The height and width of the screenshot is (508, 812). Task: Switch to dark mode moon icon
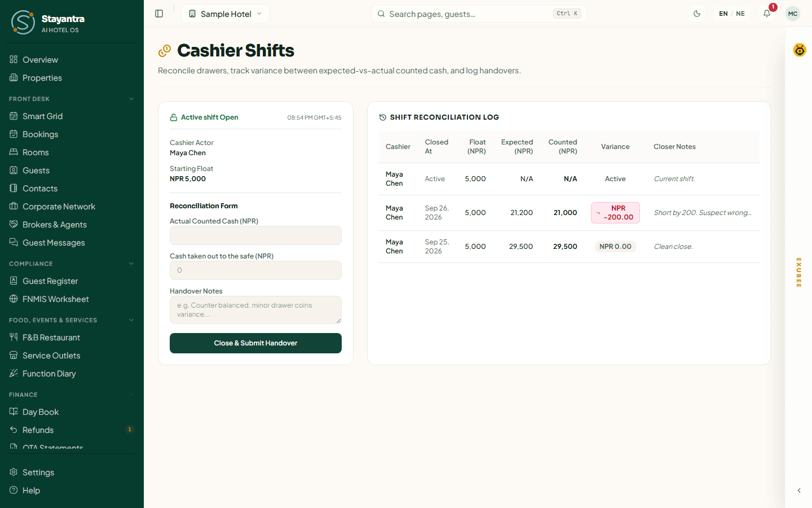coord(697,14)
